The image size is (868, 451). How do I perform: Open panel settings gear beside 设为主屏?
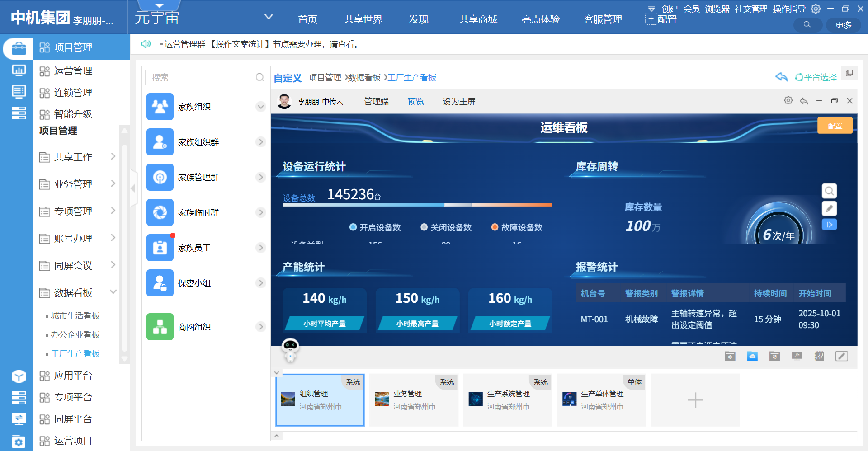point(788,101)
